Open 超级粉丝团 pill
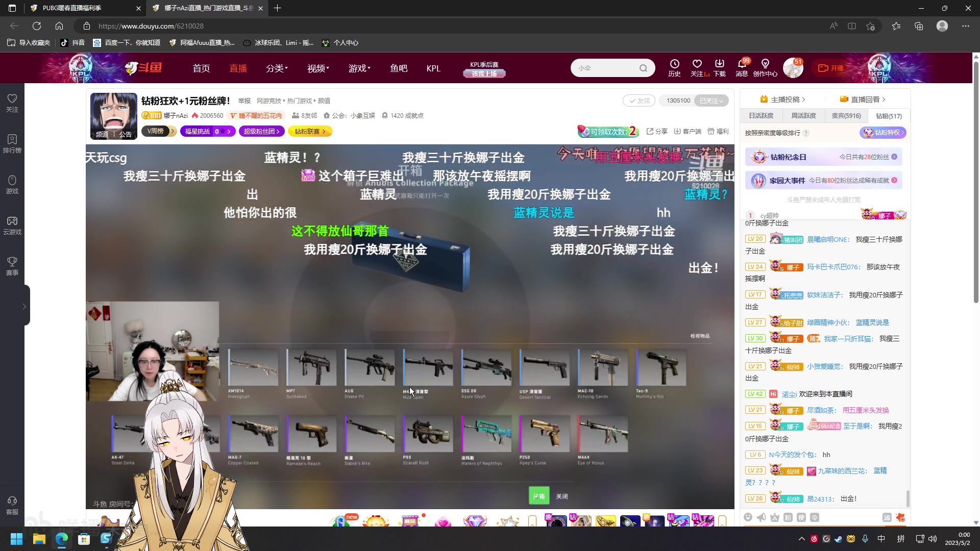 point(262,131)
